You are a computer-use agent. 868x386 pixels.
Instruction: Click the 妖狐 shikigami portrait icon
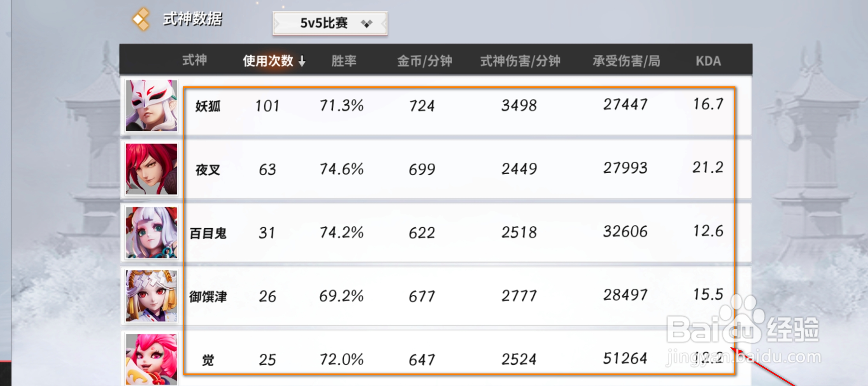[151, 106]
